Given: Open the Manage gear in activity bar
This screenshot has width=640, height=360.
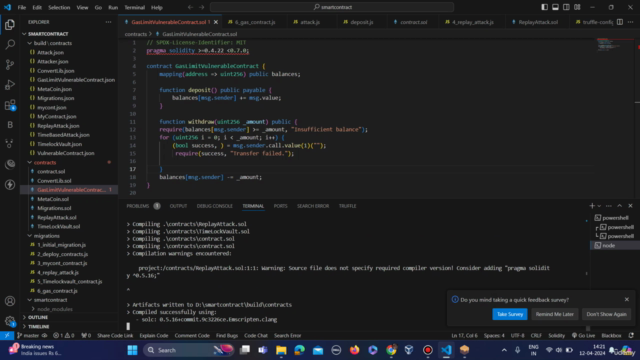Looking at the screenshot, I should tap(10, 321).
